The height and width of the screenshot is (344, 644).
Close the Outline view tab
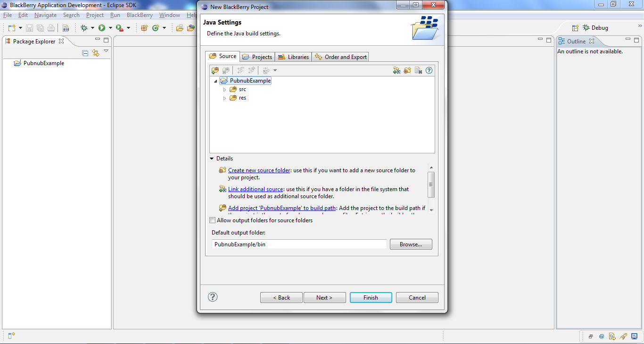pyautogui.click(x=592, y=41)
